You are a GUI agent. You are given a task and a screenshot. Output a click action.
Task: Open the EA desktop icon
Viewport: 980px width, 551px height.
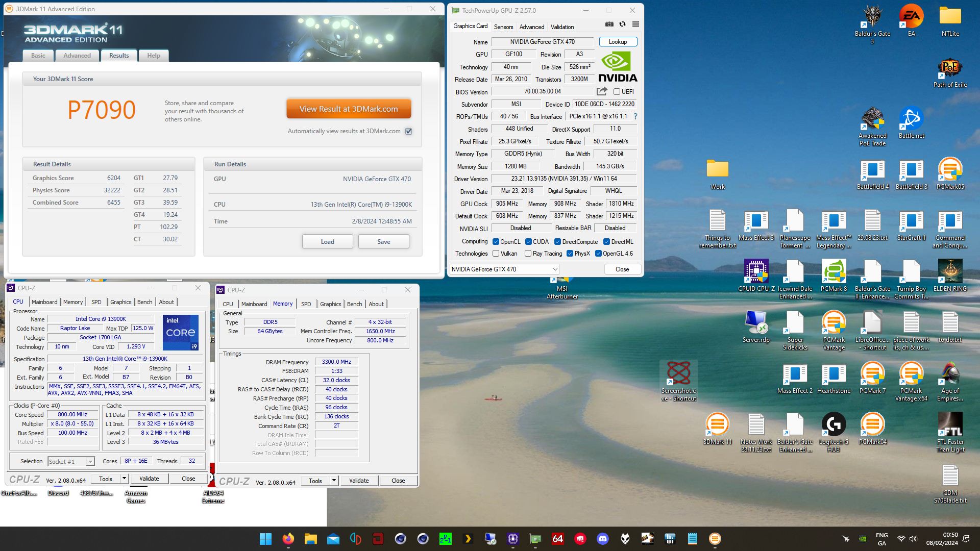[911, 20]
